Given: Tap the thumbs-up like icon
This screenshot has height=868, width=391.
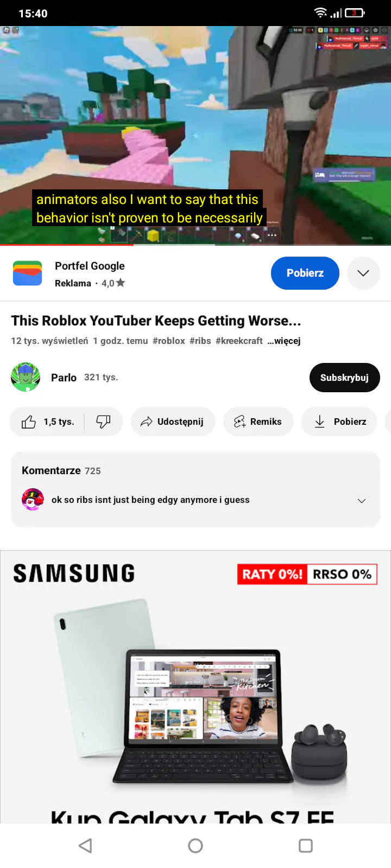Looking at the screenshot, I should pos(29,422).
